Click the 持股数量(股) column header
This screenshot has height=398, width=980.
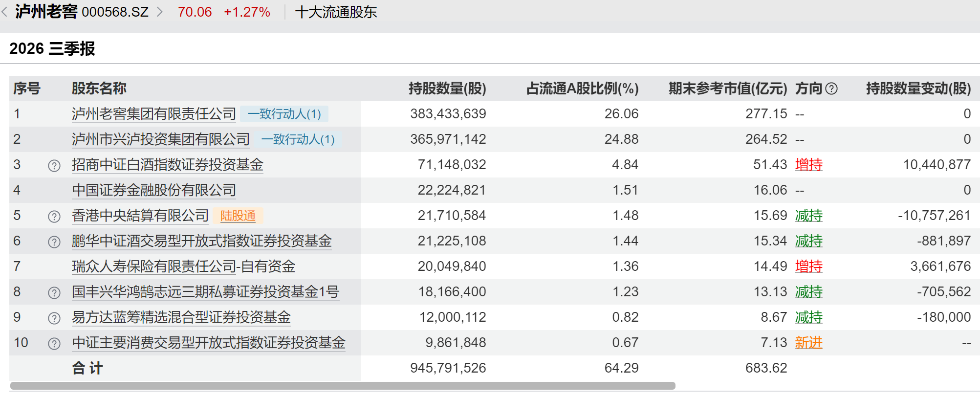(x=448, y=88)
